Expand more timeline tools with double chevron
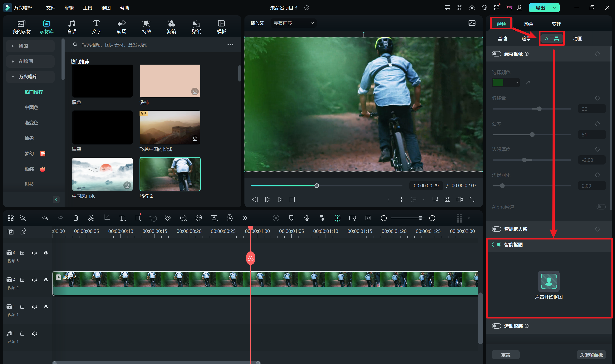This screenshot has height=364, width=615. (x=245, y=218)
